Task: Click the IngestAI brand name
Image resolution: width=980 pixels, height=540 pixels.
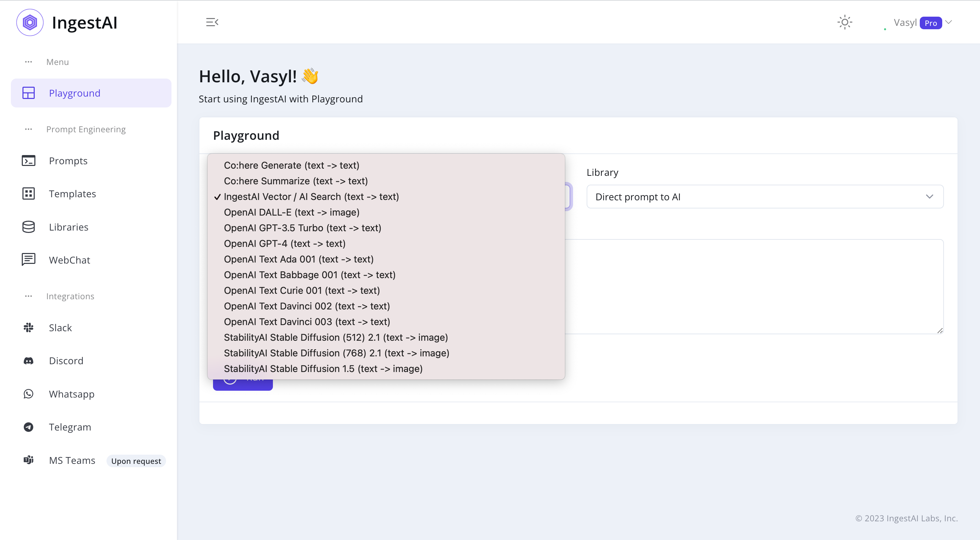Action: click(84, 23)
